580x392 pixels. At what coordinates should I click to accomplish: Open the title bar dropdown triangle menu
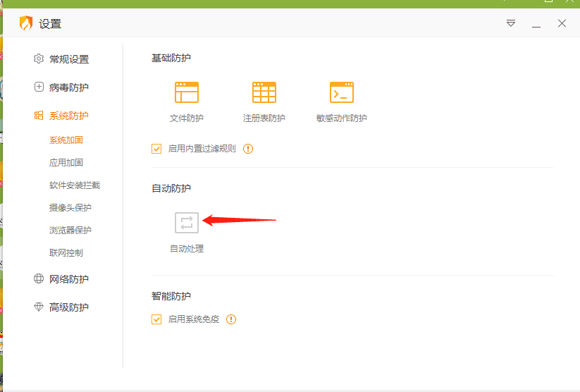[x=511, y=23]
